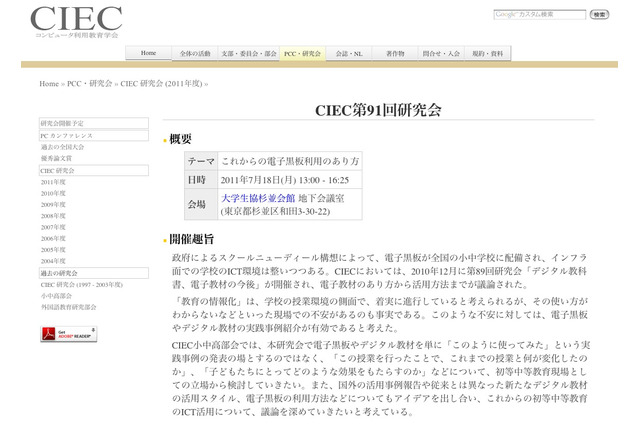The width and height of the screenshot is (640, 426).
Task: Click the Get Adobe Reader badge
Action: tap(69, 334)
